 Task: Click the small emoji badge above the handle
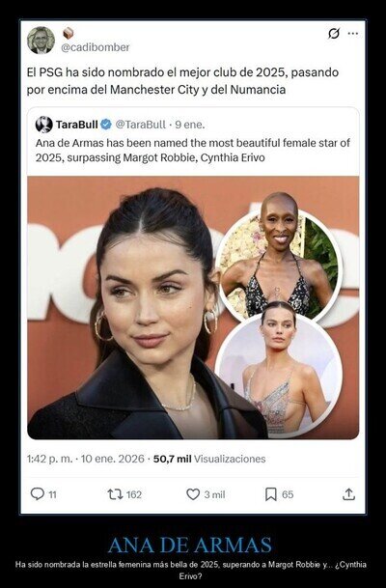pos(68,34)
